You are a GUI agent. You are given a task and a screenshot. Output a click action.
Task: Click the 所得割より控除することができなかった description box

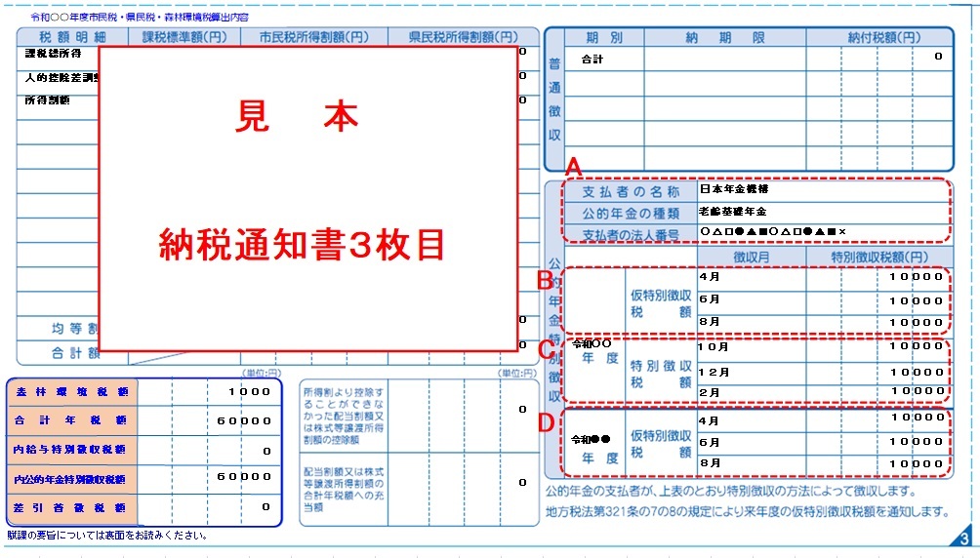coord(344,417)
